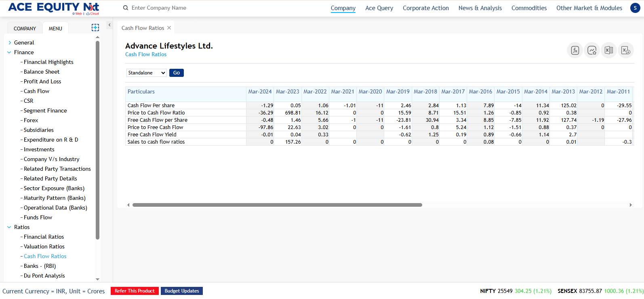Click the dashed plus icon in sidebar
The height and width of the screenshot is (299, 644).
(x=95, y=28)
